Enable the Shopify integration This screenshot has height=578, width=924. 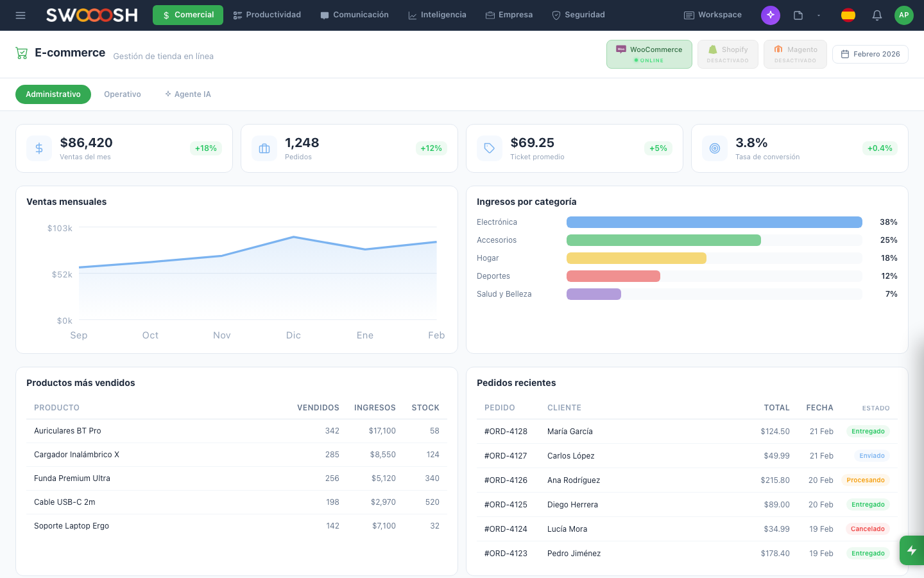pyautogui.click(x=727, y=54)
